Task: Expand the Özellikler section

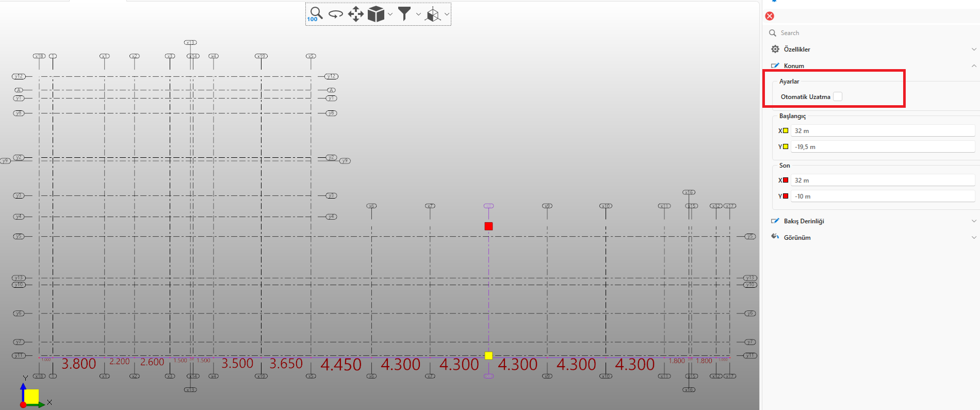Action: tap(974, 50)
